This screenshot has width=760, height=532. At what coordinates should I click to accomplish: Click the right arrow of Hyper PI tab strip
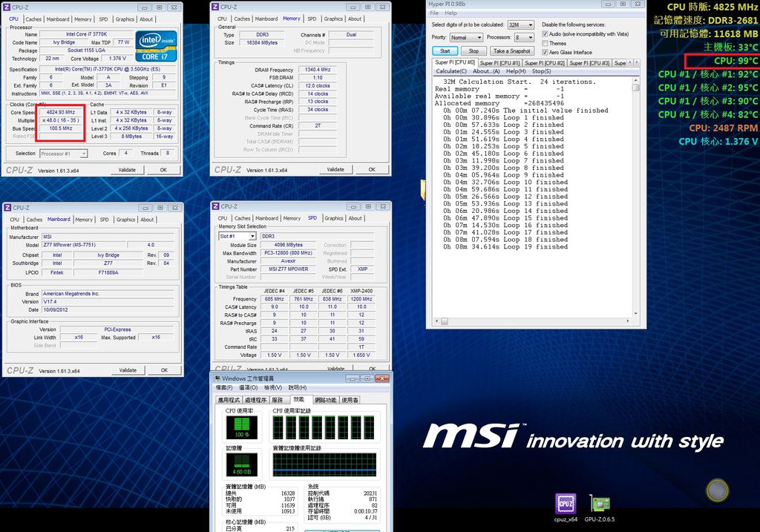636,62
